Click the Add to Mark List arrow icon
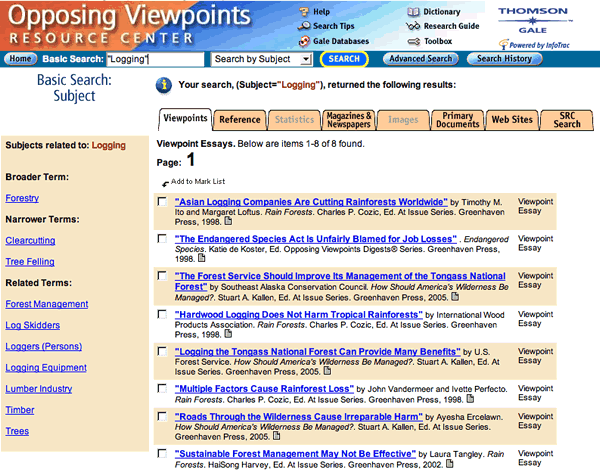 (x=165, y=184)
